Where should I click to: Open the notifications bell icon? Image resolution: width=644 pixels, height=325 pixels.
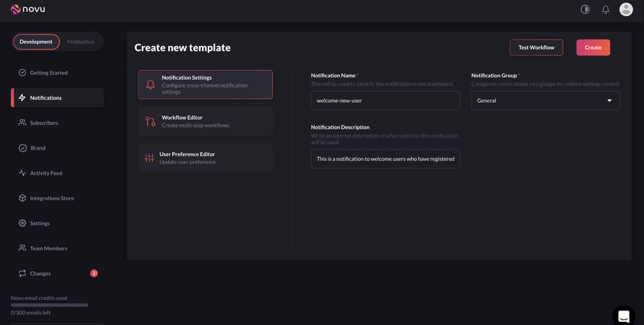tap(605, 10)
